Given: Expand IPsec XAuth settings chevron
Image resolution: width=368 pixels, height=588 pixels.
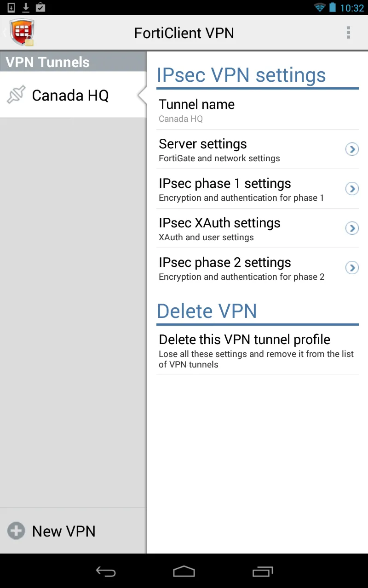Looking at the screenshot, I should pyautogui.click(x=352, y=228).
